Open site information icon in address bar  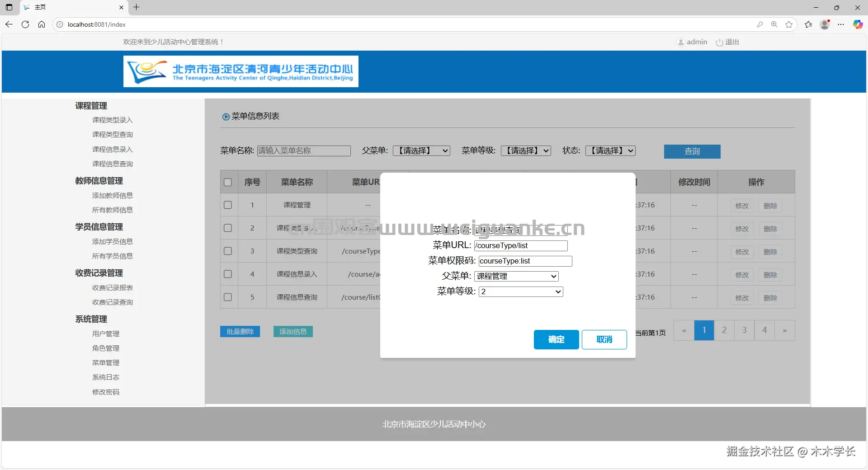pyautogui.click(x=60, y=24)
